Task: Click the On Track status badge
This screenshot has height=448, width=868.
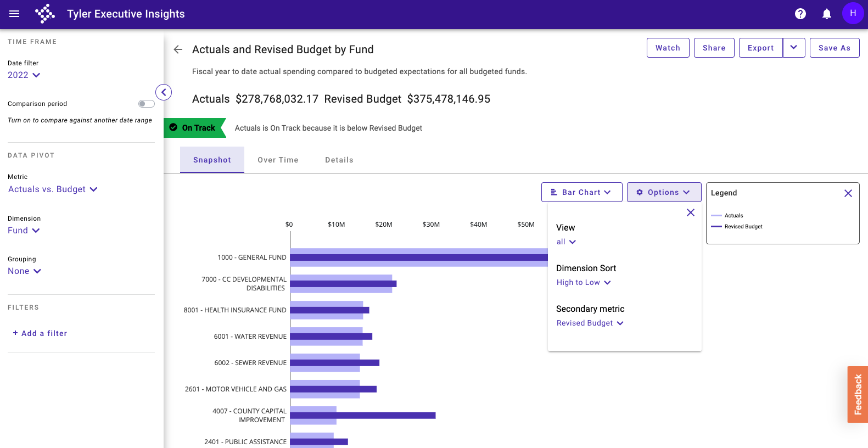Action: (x=195, y=128)
